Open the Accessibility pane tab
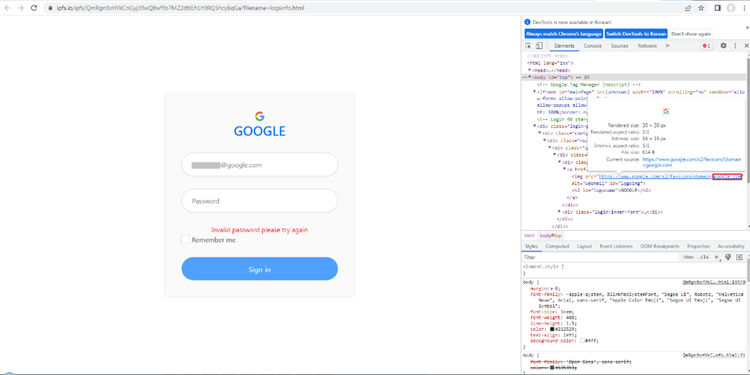The image size is (750, 375). tap(730, 246)
